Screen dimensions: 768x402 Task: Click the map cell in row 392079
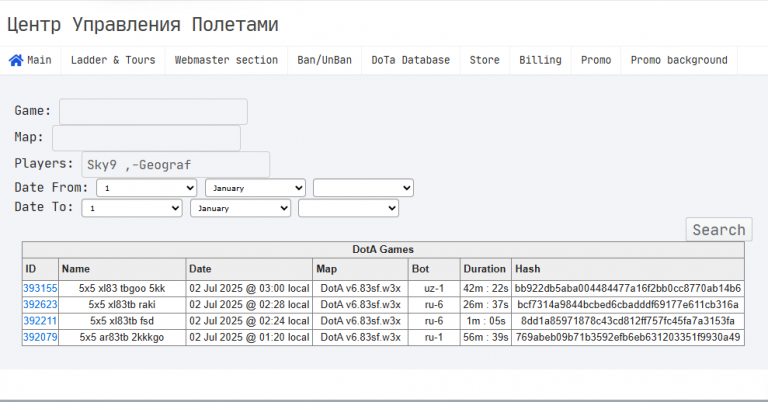(360, 337)
